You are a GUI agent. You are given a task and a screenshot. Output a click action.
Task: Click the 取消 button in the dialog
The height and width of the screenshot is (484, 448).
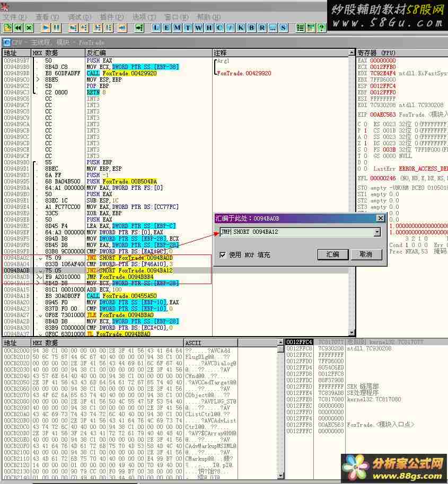(x=366, y=254)
